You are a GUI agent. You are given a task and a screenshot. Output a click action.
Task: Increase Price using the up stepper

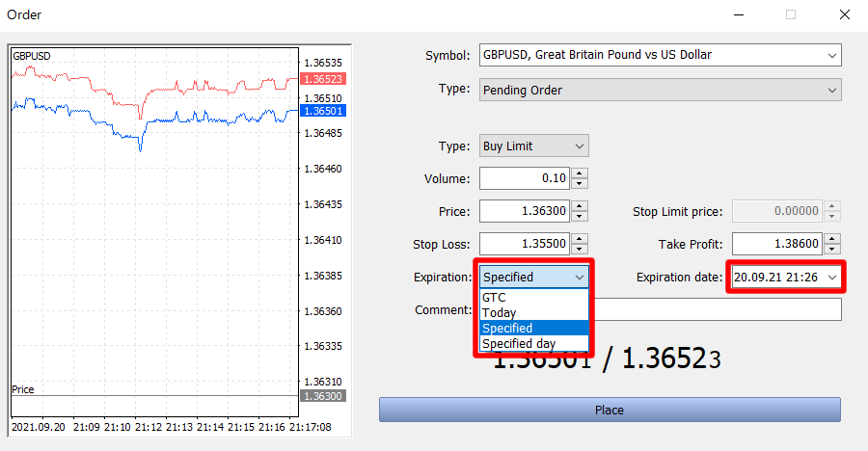tap(579, 206)
